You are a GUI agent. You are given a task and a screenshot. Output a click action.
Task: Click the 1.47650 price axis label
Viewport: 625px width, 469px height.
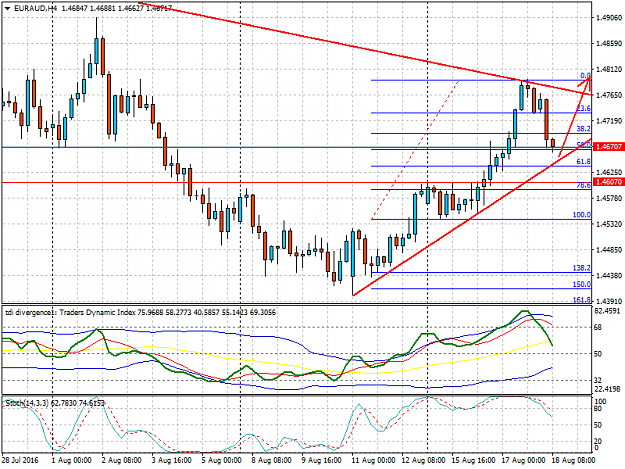(609, 95)
